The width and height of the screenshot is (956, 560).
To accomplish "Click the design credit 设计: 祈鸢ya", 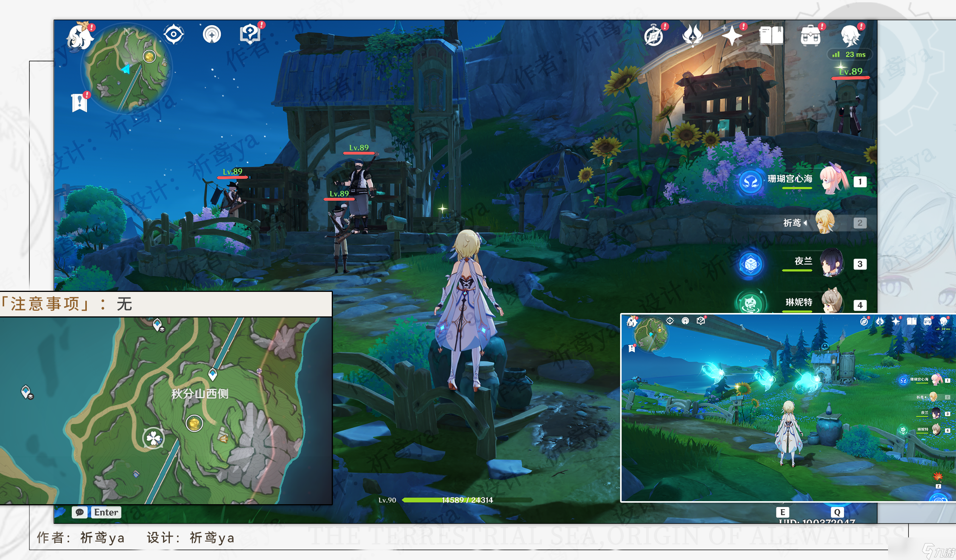I will click(191, 537).
